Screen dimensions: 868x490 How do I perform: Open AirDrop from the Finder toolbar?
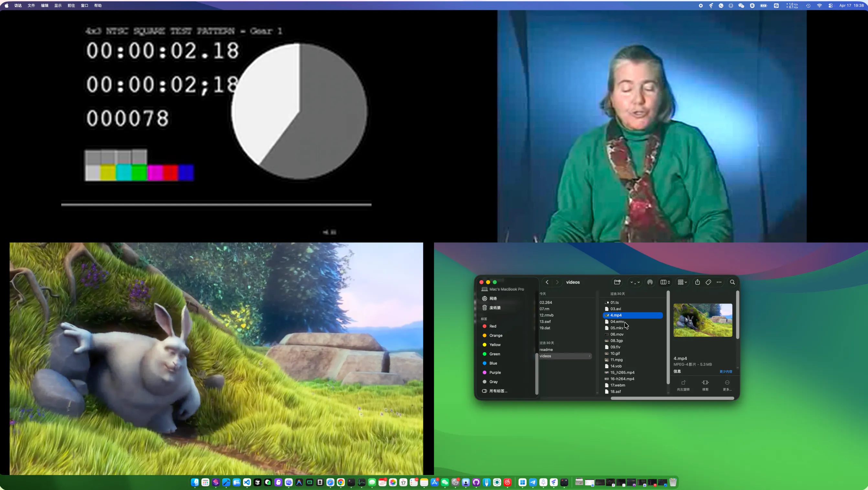650,282
